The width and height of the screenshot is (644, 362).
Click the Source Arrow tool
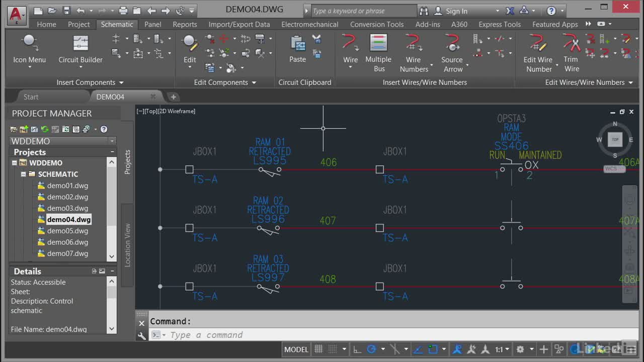[x=452, y=53]
